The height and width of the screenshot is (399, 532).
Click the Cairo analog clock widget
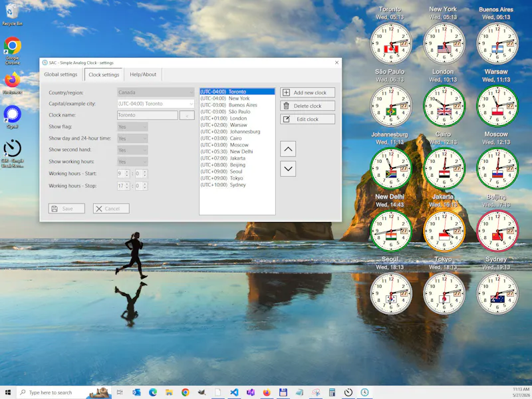pyautogui.click(x=444, y=168)
